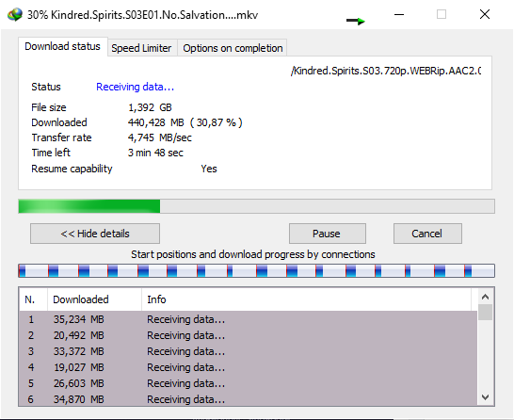The width and height of the screenshot is (514, 420).
Task: Click the connections segment progress bar
Action: [256, 271]
